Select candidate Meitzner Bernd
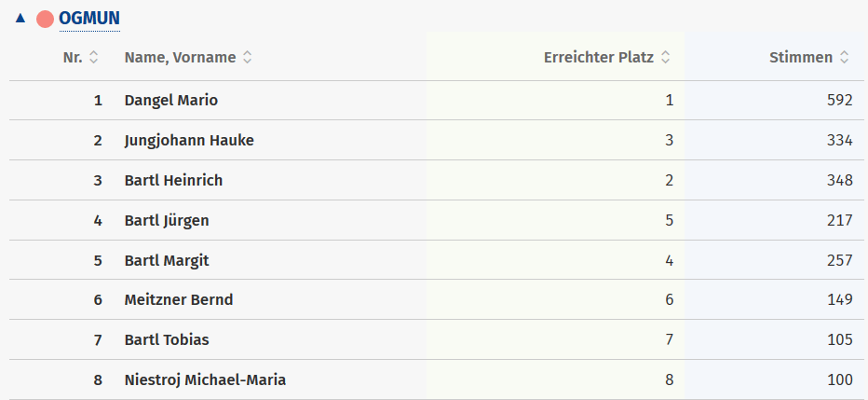868x400 pixels. [179, 300]
